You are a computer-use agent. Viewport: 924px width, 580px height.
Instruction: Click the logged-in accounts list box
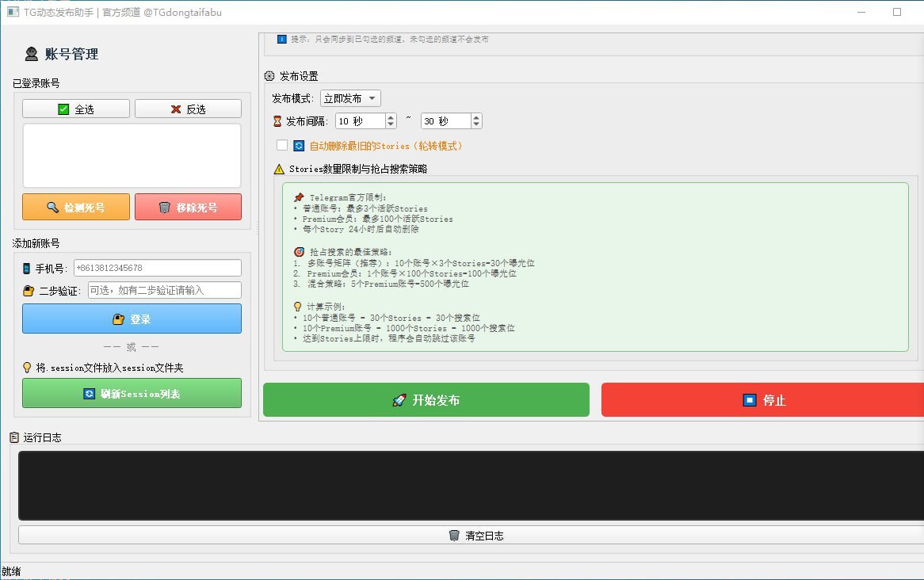pos(132,155)
